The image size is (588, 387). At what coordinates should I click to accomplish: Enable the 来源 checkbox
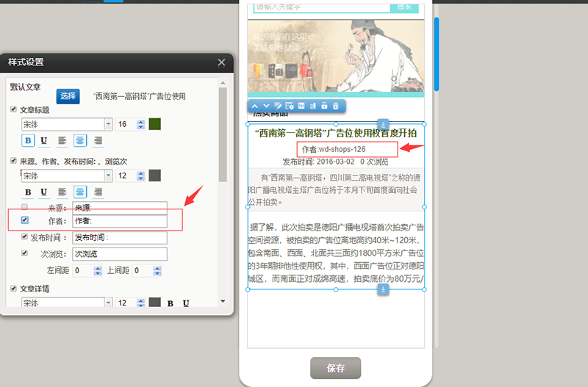pos(25,207)
